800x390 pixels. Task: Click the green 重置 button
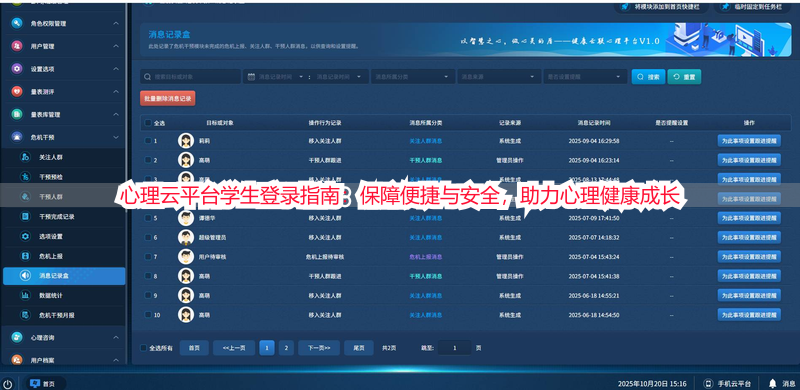(x=684, y=77)
